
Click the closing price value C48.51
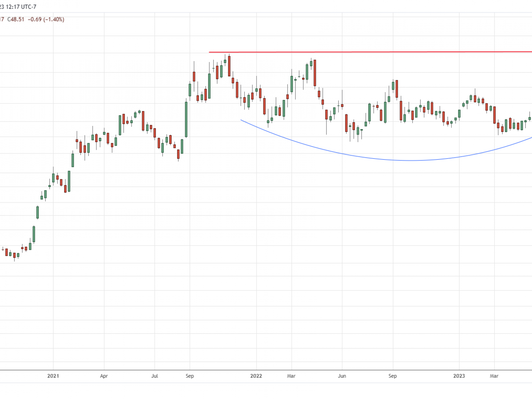coord(16,19)
